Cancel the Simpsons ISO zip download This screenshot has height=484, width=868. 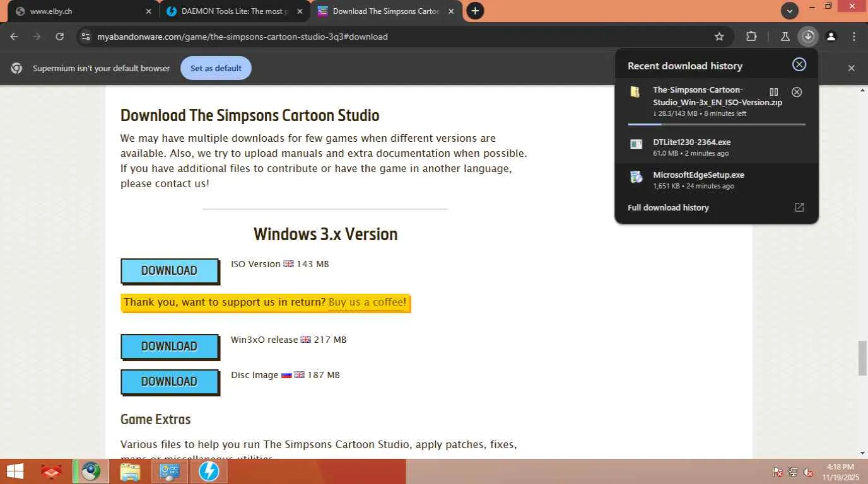(797, 92)
